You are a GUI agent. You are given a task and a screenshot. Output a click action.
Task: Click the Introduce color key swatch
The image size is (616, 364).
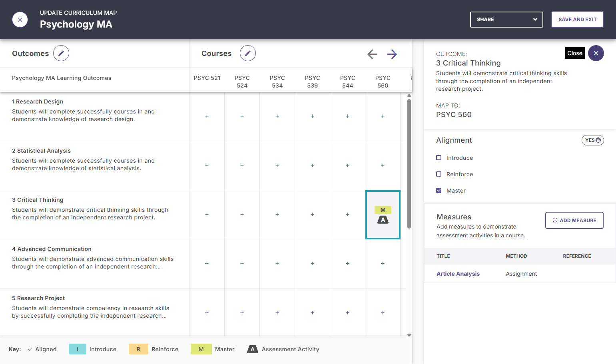[78, 349]
